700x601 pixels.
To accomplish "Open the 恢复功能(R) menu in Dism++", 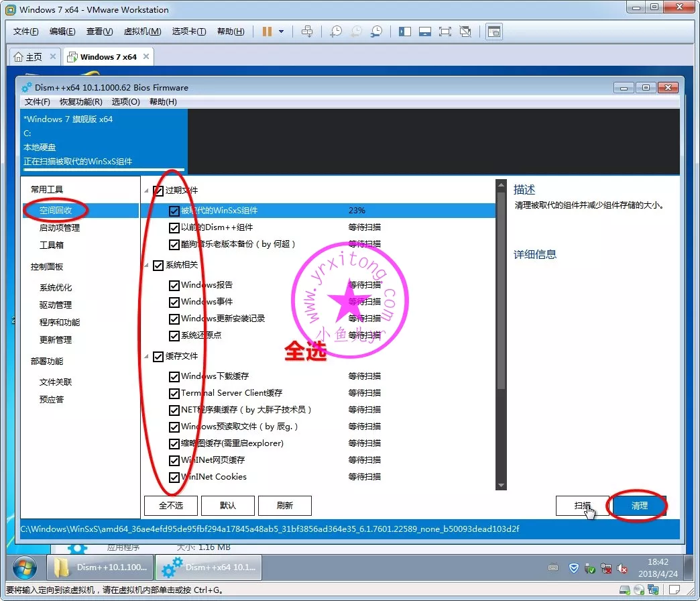I will click(x=80, y=102).
